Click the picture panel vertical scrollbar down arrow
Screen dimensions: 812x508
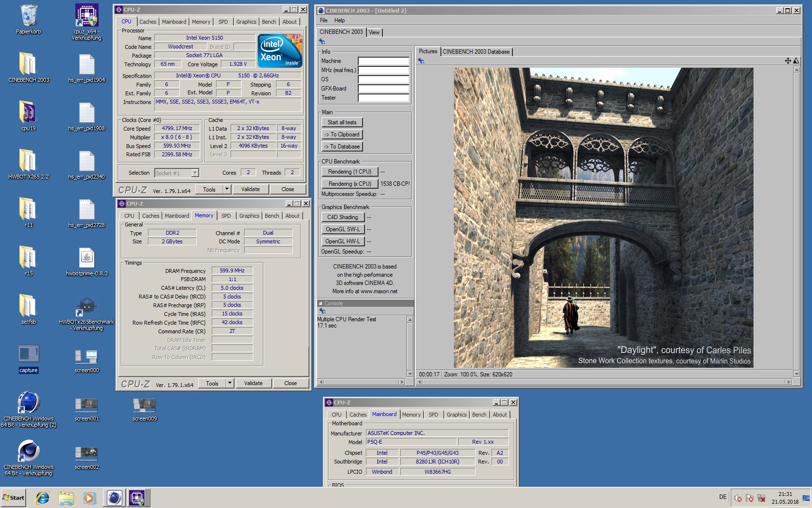797,374
